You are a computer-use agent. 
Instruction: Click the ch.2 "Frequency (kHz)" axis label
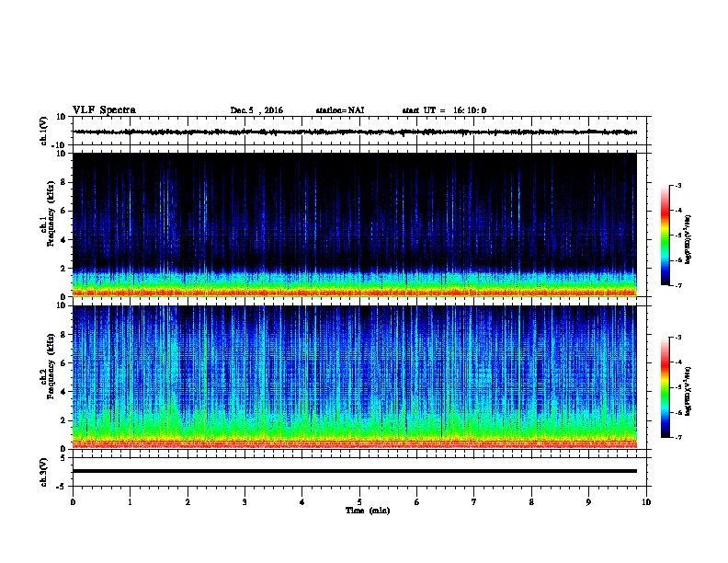tap(51, 366)
